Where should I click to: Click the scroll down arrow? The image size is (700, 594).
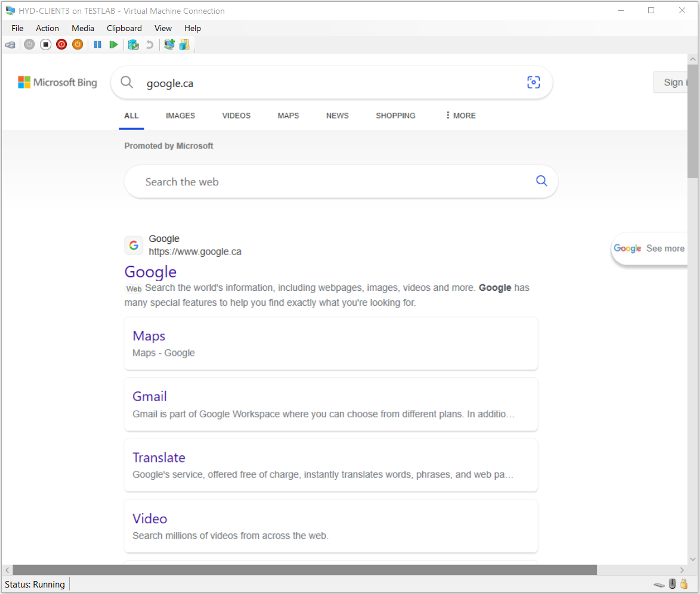click(x=693, y=559)
